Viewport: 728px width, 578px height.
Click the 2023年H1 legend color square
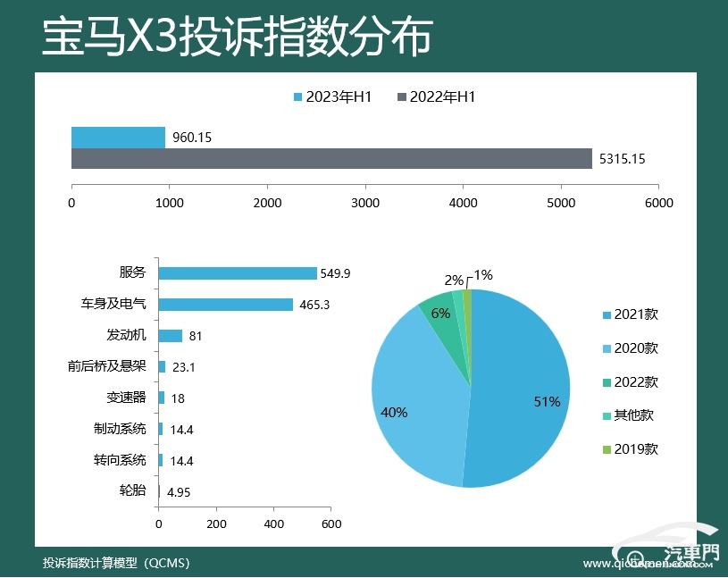coord(298,97)
